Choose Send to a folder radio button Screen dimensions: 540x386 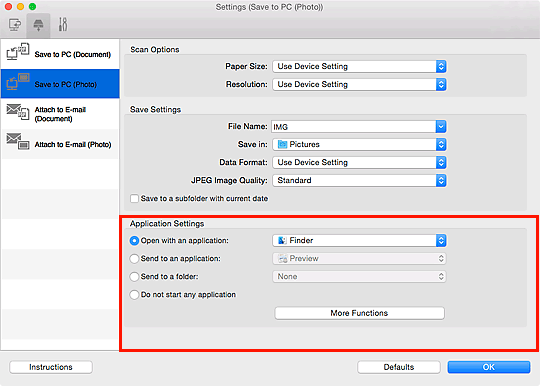pyautogui.click(x=134, y=277)
